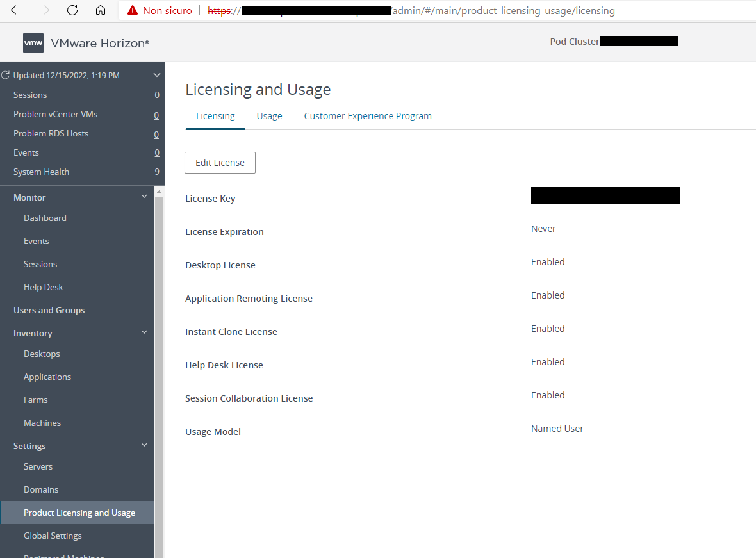Open Domains under Settings
Image resolution: width=756 pixels, height=558 pixels.
point(41,489)
